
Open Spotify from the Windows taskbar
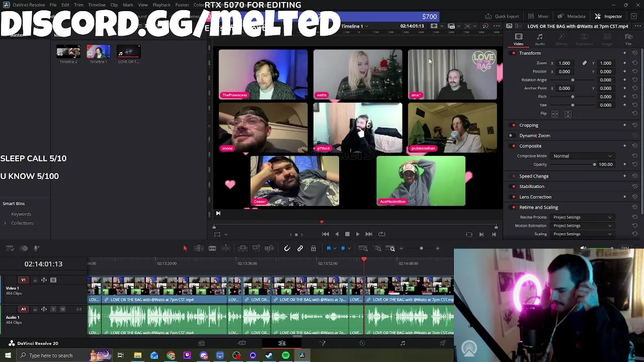pyautogui.click(x=285, y=355)
